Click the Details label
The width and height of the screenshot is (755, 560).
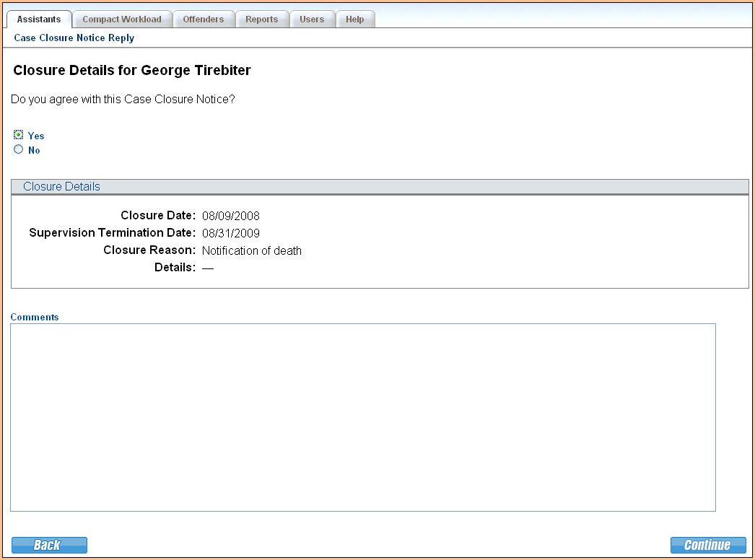coord(175,267)
